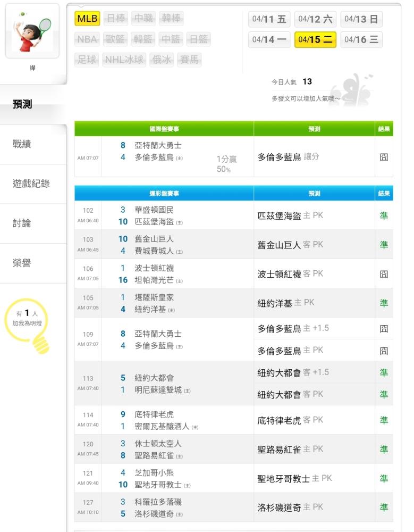Select the MLB league tab
Image resolution: width=414 pixels, height=532 pixels.
pos(87,18)
